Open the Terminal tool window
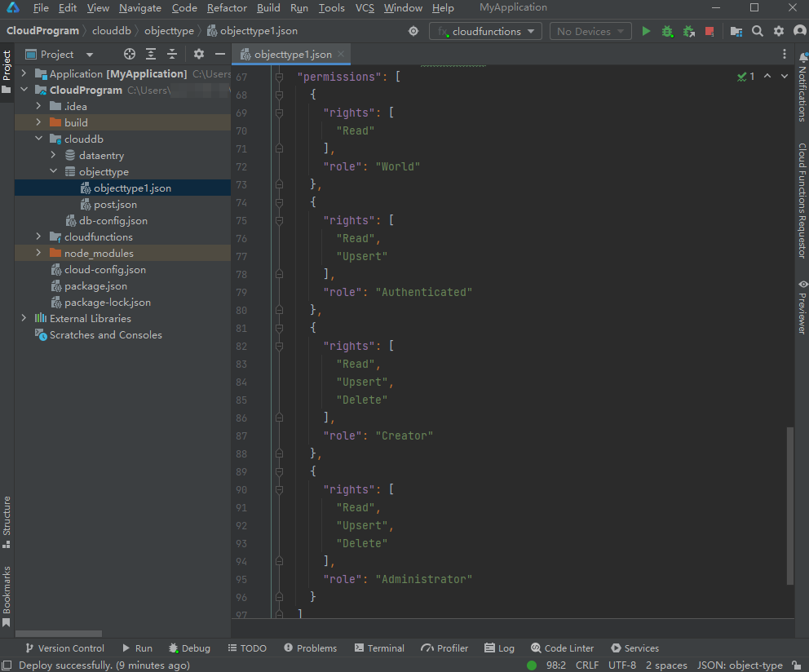809x672 pixels. click(379, 648)
